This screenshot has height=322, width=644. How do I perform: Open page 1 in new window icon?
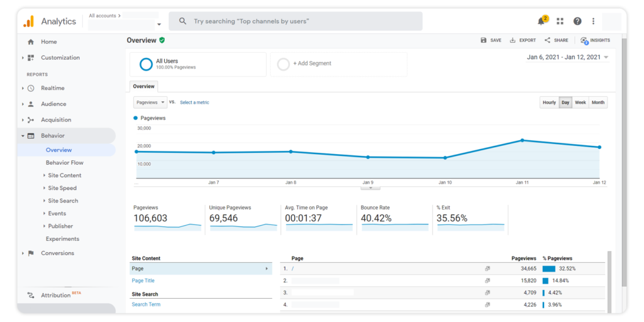(487, 269)
